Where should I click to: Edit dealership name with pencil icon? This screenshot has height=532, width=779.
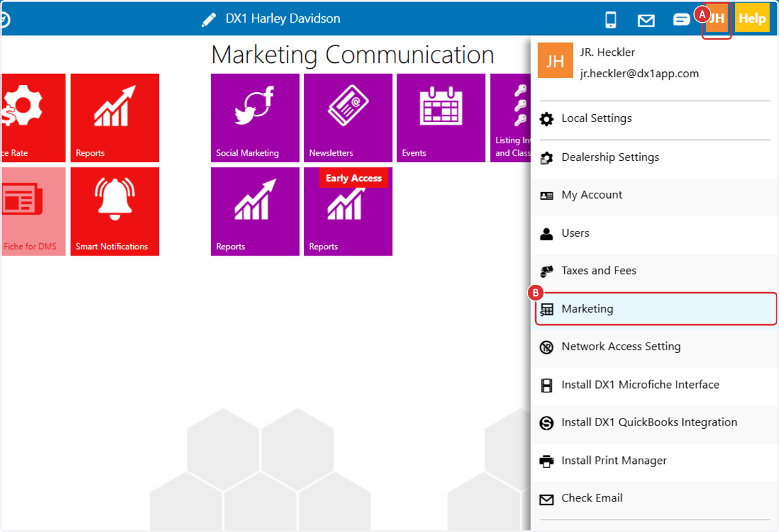point(209,19)
